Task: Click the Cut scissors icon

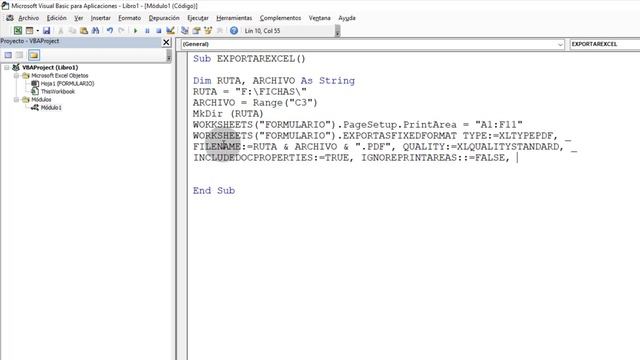Action: pyautogui.click(x=60, y=31)
